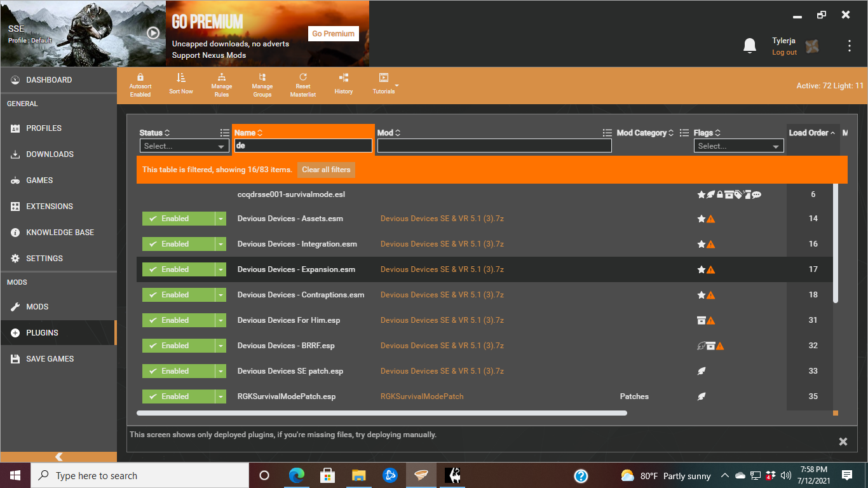Click the grouping icon beside Status header
The width and height of the screenshot is (868, 488).
tap(225, 133)
